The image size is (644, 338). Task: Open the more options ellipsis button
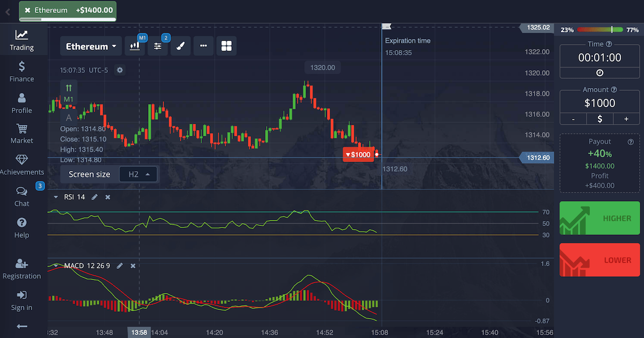[x=203, y=46]
